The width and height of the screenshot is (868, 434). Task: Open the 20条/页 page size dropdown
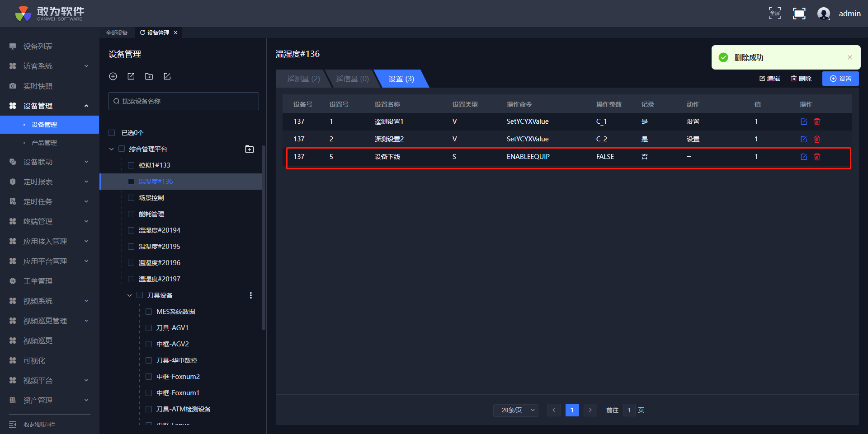pyautogui.click(x=516, y=410)
